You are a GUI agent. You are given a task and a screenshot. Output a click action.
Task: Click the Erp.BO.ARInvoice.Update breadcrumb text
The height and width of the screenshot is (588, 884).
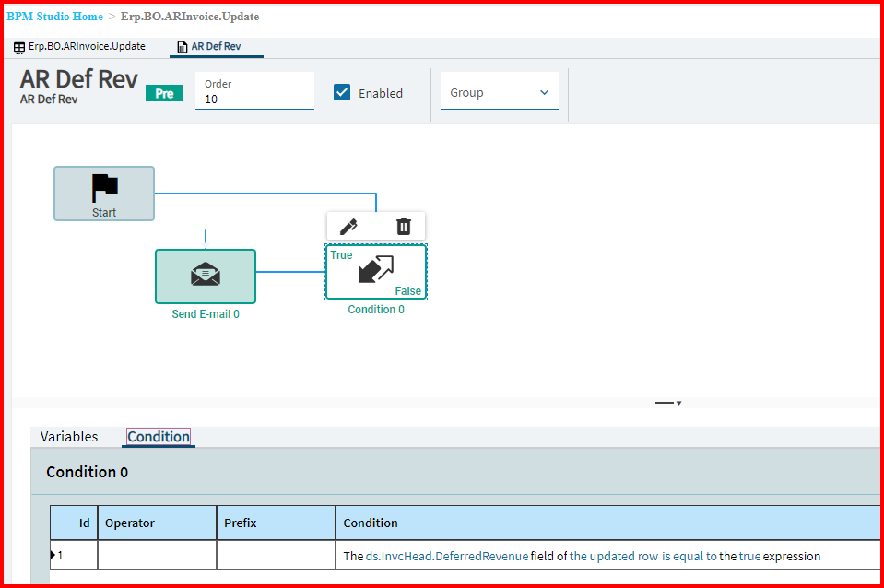tap(190, 17)
